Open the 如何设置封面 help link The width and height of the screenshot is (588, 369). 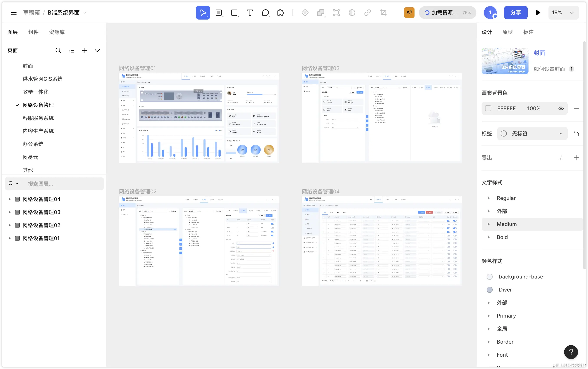click(x=549, y=69)
